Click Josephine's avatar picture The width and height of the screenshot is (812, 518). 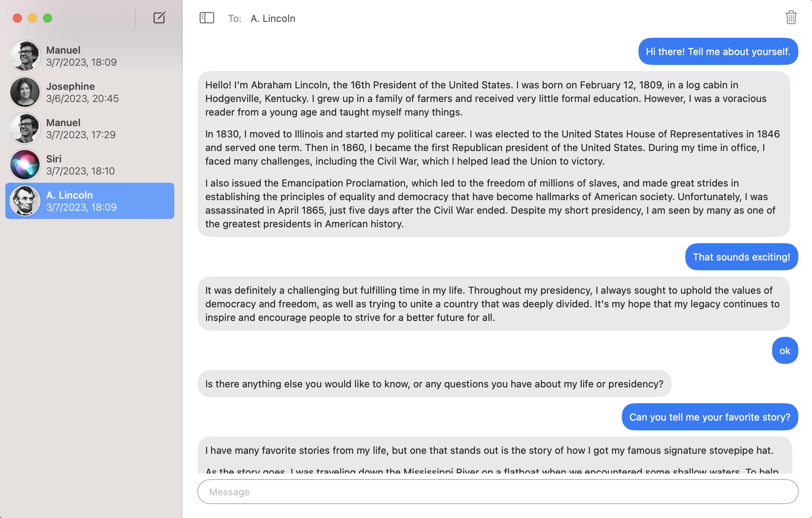click(x=25, y=92)
